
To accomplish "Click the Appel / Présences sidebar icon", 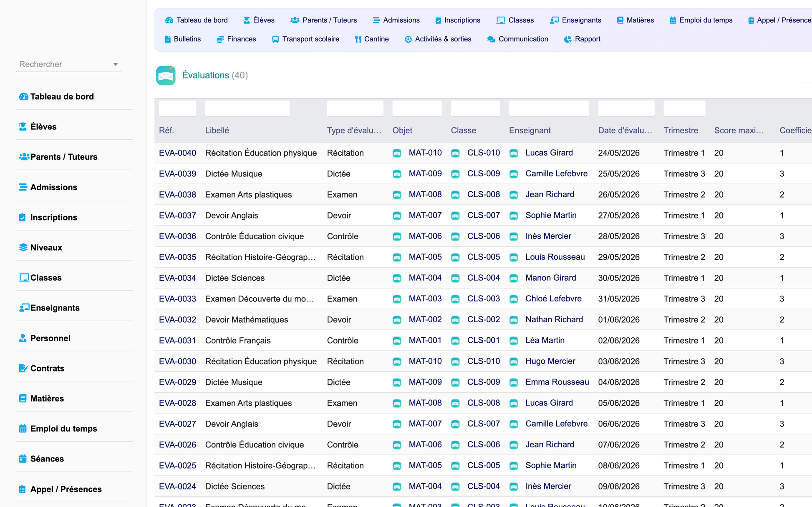I will [x=23, y=489].
